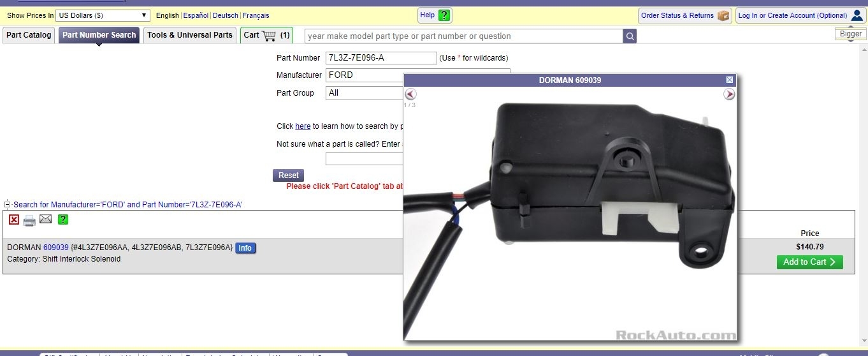Open the Part Group dropdown
Image resolution: width=868 pixels, height=356 pixels.
pos(364,93)
